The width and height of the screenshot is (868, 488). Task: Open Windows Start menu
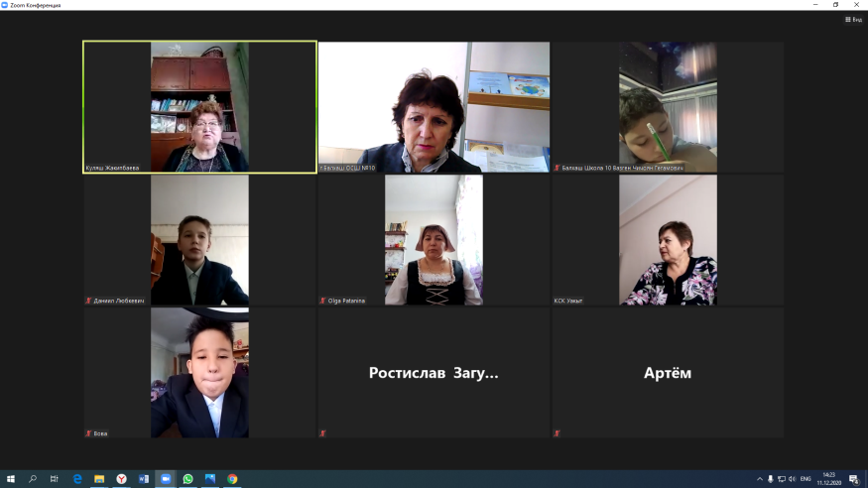(10, 479)
